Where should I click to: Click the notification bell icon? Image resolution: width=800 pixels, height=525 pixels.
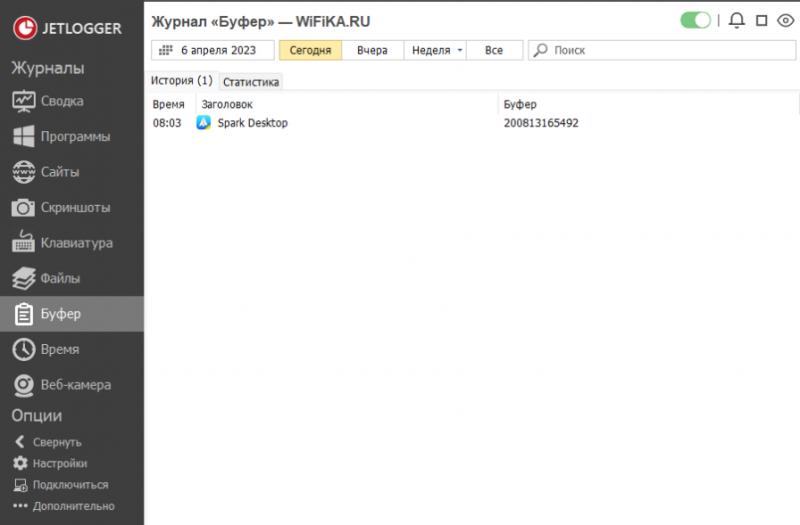coord(737,20)
